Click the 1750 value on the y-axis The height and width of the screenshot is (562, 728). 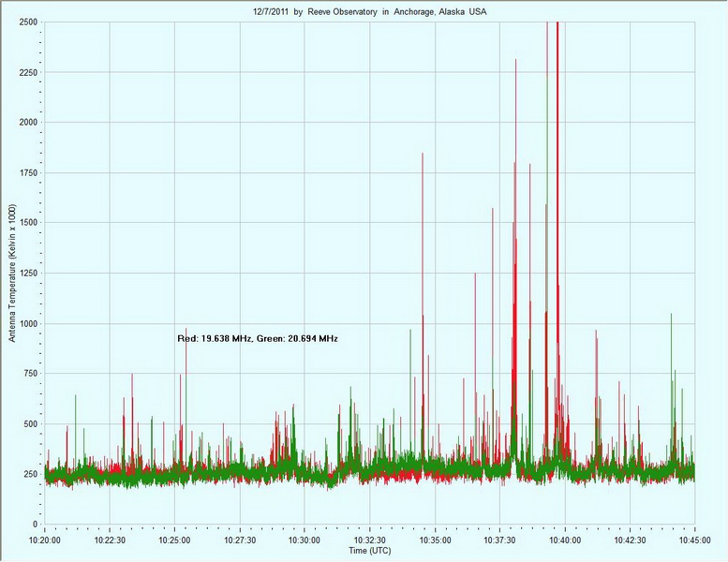28,172
